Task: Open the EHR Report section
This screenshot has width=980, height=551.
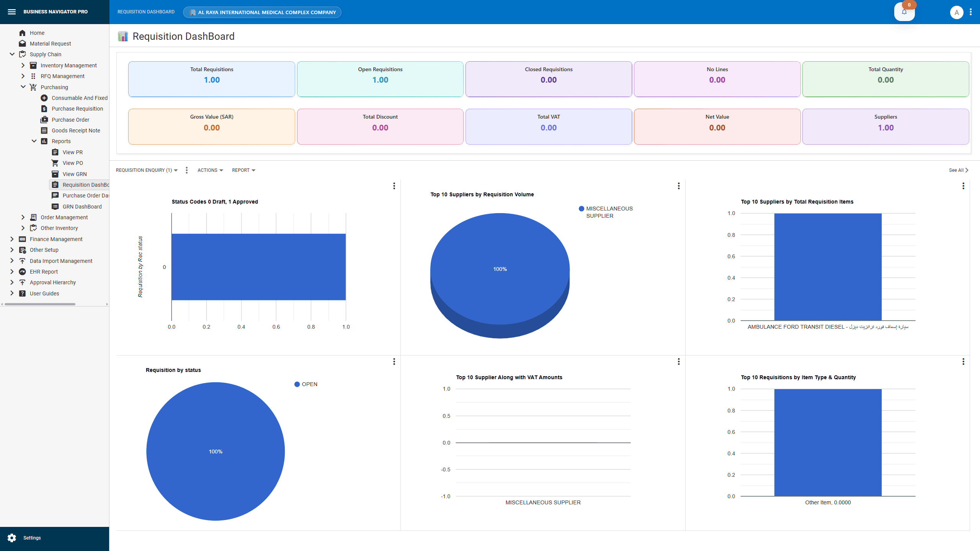Action: (x=43, y=272)
